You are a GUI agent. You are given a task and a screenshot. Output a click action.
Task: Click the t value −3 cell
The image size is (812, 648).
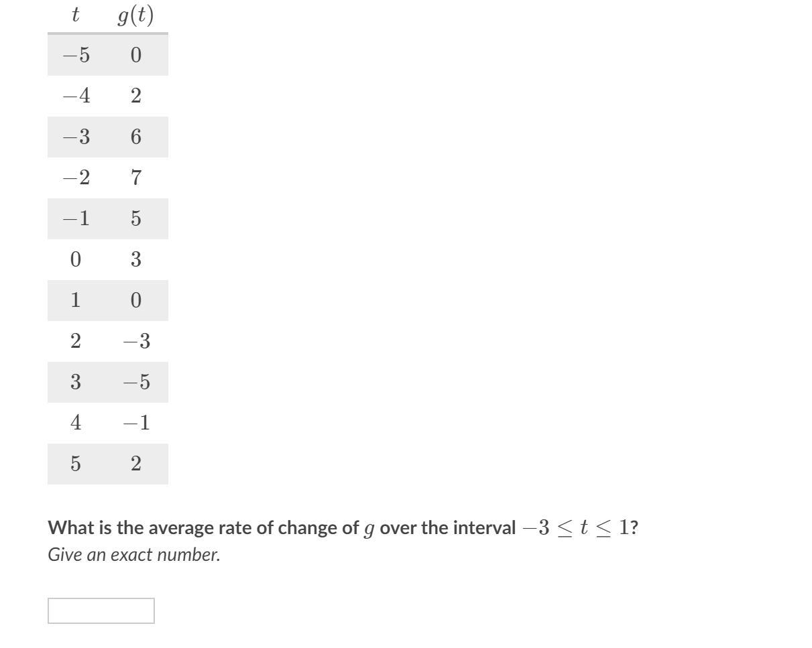pyautogui.click(x=75, y=137)
